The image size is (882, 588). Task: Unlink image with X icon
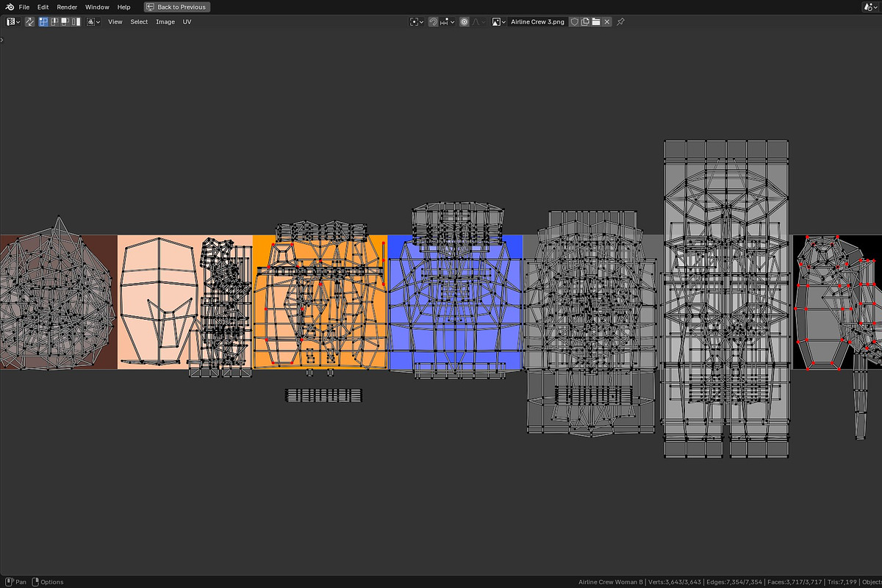coord(607,22)
